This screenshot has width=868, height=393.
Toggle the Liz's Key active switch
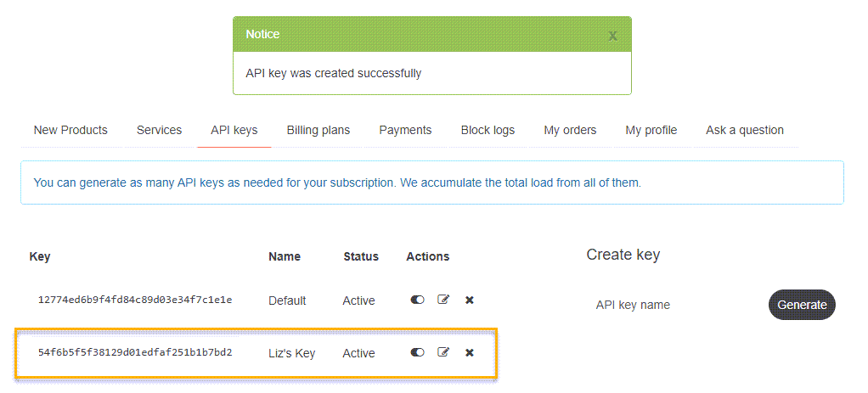click(417, 352)
